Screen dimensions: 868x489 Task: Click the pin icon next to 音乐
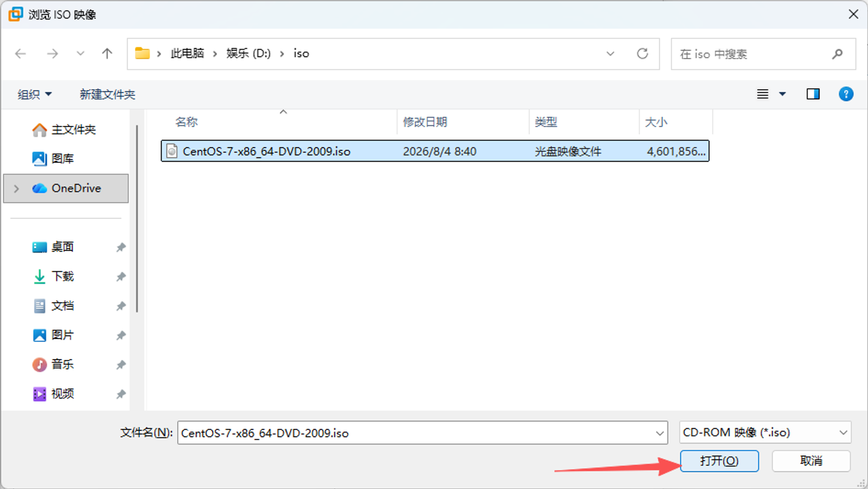click(120, 365)
